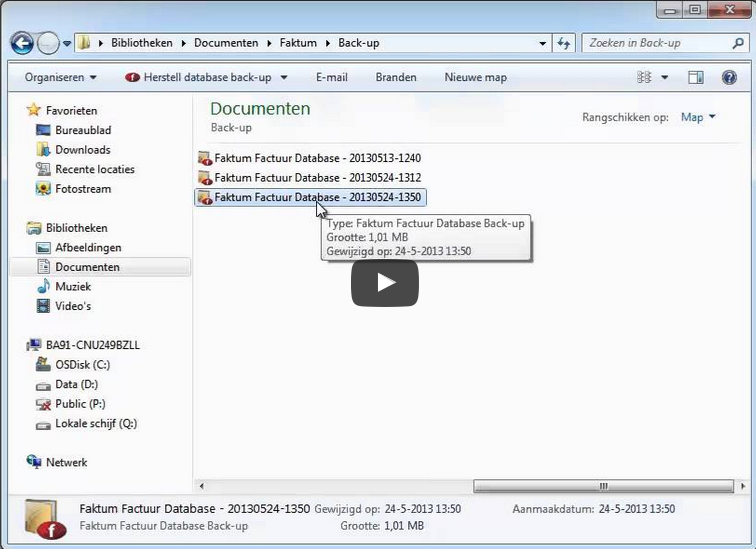The height and width of the screenshot is (549, 756).
Task: Open the Afbeeldingen library
Action: click(88, 247)
